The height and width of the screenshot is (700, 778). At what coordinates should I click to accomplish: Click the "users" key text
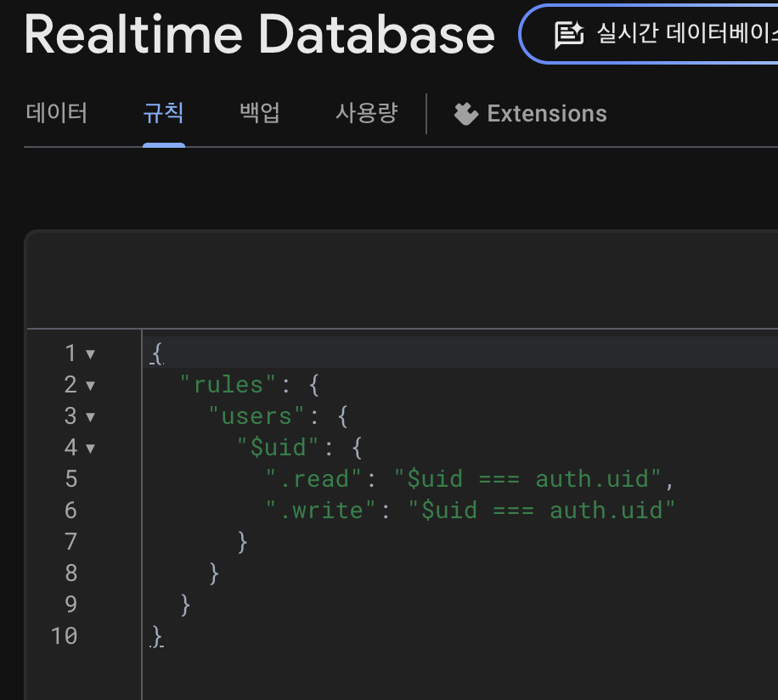[256, 416]
